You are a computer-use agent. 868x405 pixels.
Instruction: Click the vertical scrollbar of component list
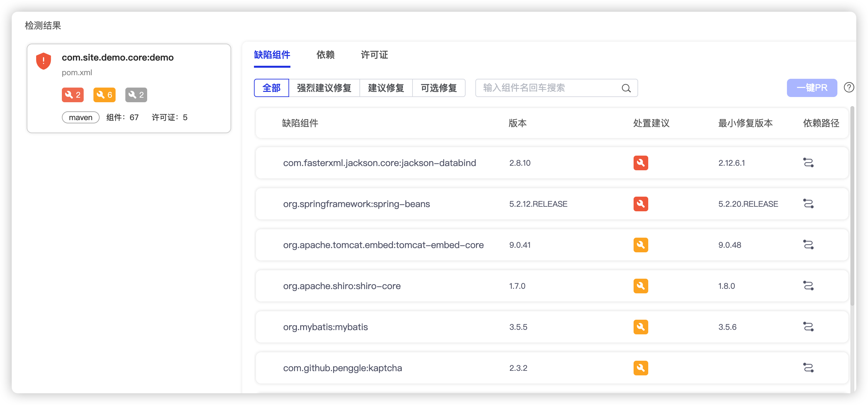tap(852, 205)
